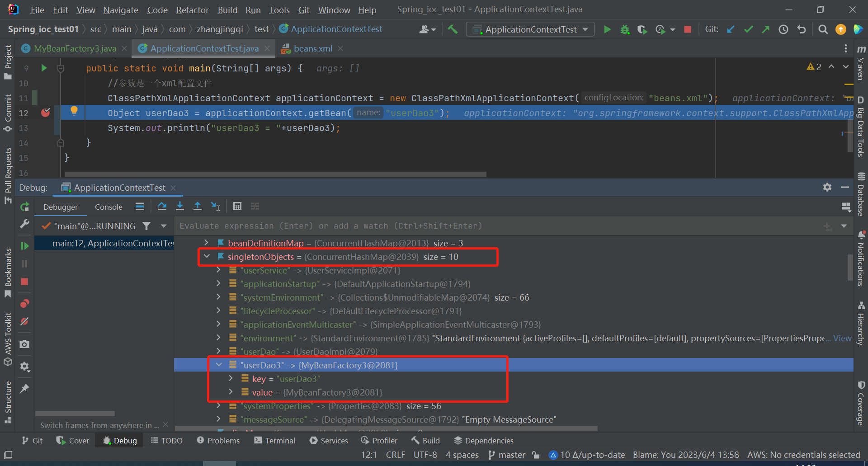This screenshot has height=466, width=868.
Task: Open Services tool window button
Action: 329,441
